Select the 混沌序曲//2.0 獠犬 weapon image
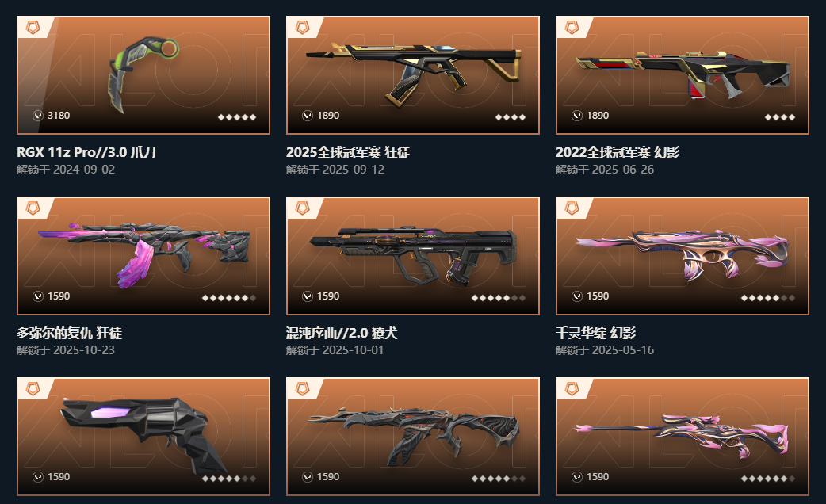 coord(413,256)
